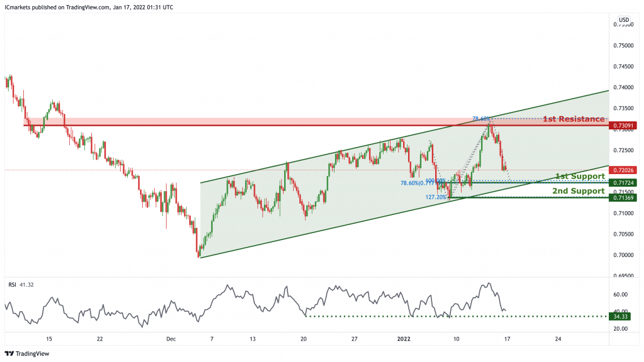
Task: Click the 78.60% Fibonacci label near resistance
Action: [481, 119]
